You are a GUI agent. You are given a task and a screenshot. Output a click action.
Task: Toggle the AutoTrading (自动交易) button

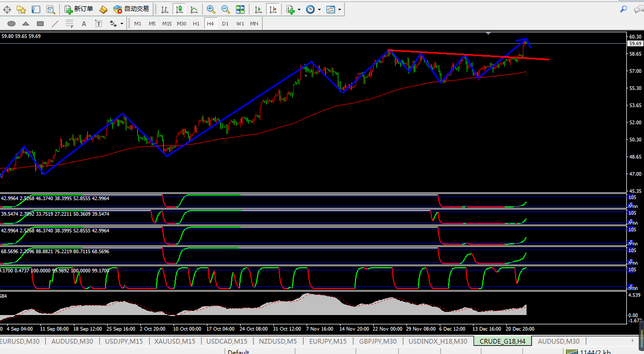point(131,9)
